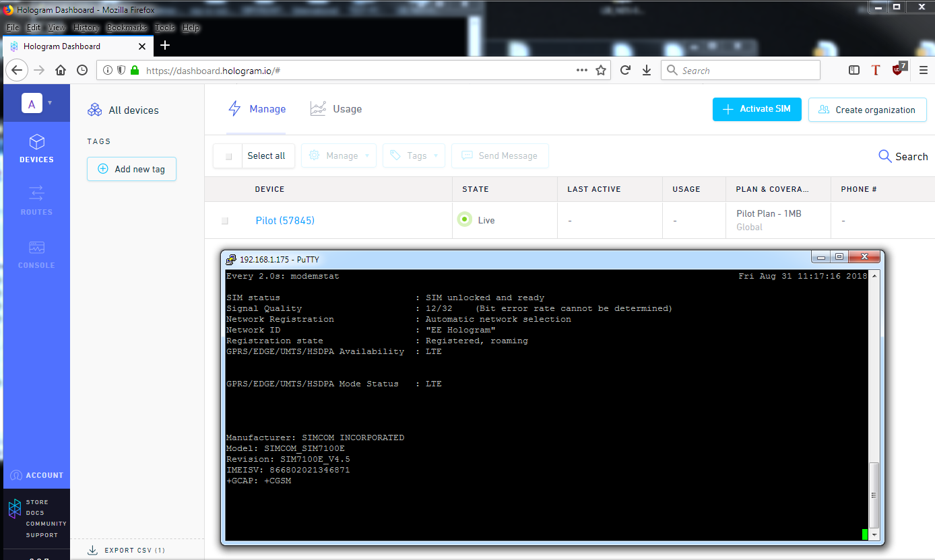Screen dimensions: 935x560
Task: Close the Hologram Dashboard tab
Action: (x=142, y=46)
